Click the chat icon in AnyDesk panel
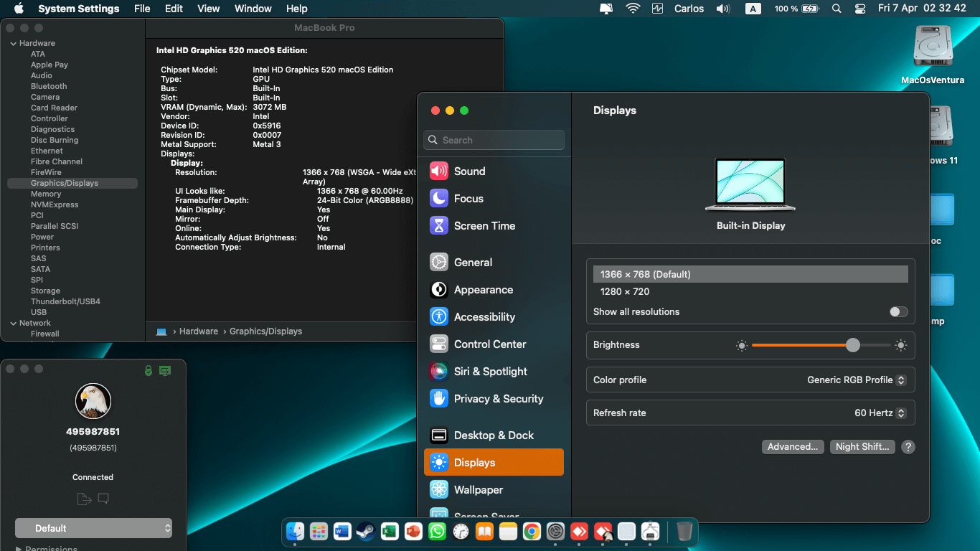The image size is (980, 551). click(x=103, y=499)
